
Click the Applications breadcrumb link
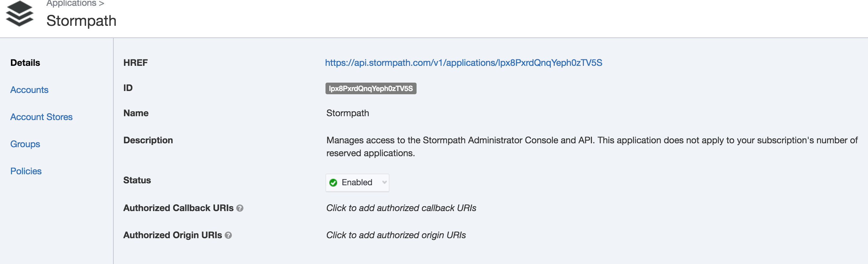(x=71, y=3)
